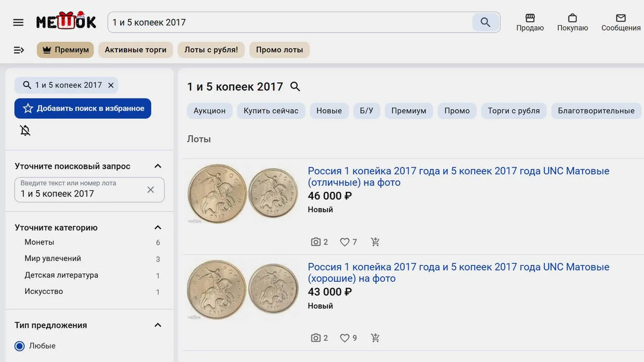Add the 46 000 ₽ lot to cart
The image size is (644, 362).
(375, 242)
